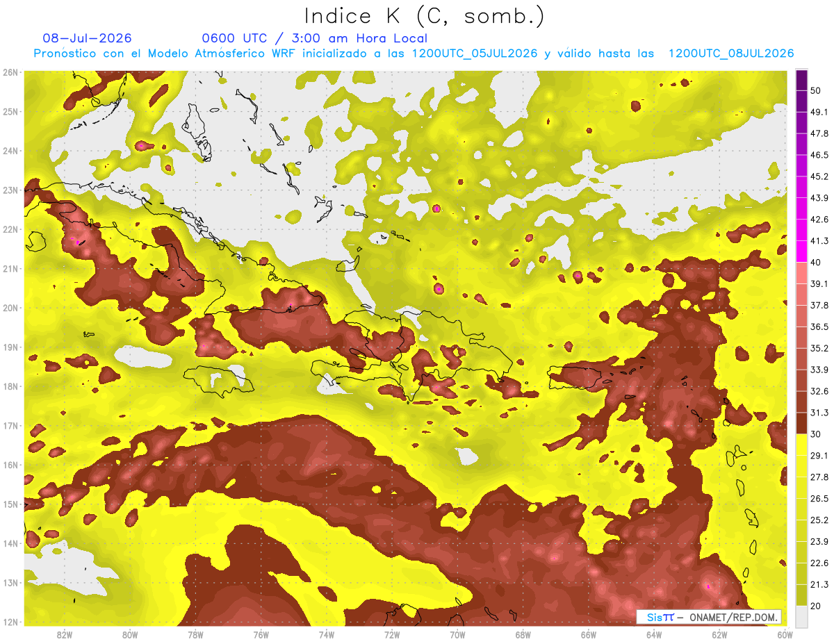Image resolution: width=834 pixels, height=644 pixels.
Task: Click the '76W' longitude label
Action: [x=261, y=634]
